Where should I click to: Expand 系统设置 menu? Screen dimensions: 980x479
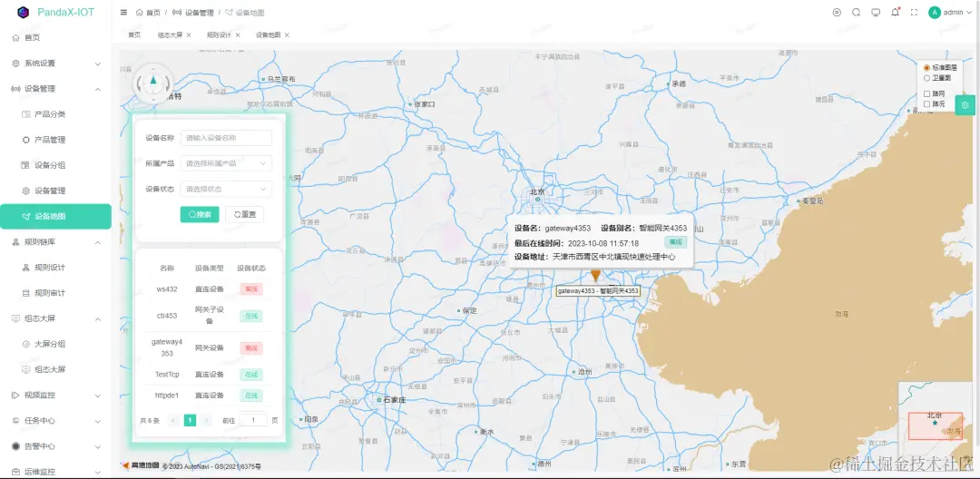pos(55,64)
